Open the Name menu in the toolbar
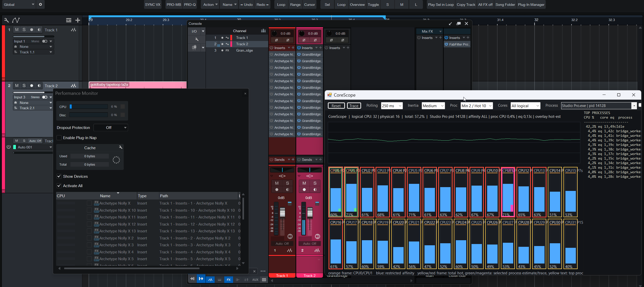This screenshot has width=644, height=287. pos(229,5)
